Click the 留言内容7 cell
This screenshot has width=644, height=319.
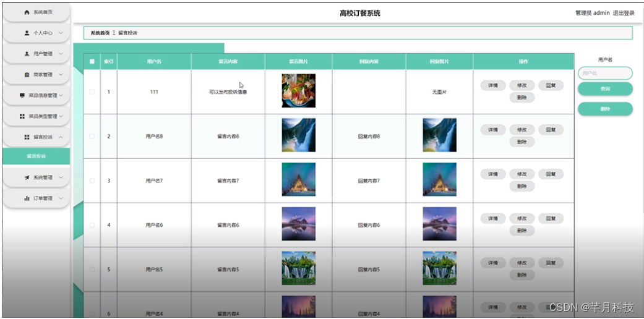tap(228, 181)
